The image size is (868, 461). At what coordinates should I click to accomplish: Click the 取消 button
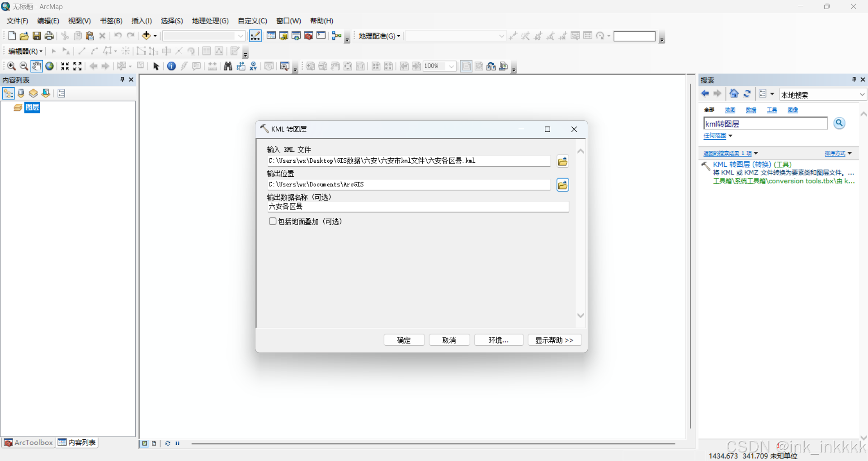(449, 340)
